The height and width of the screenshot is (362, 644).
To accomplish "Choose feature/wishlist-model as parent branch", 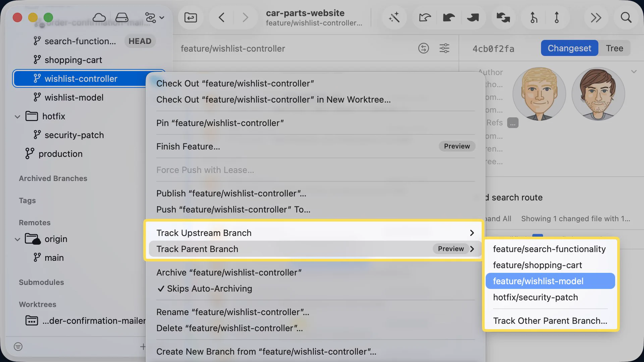I will 550,281.
